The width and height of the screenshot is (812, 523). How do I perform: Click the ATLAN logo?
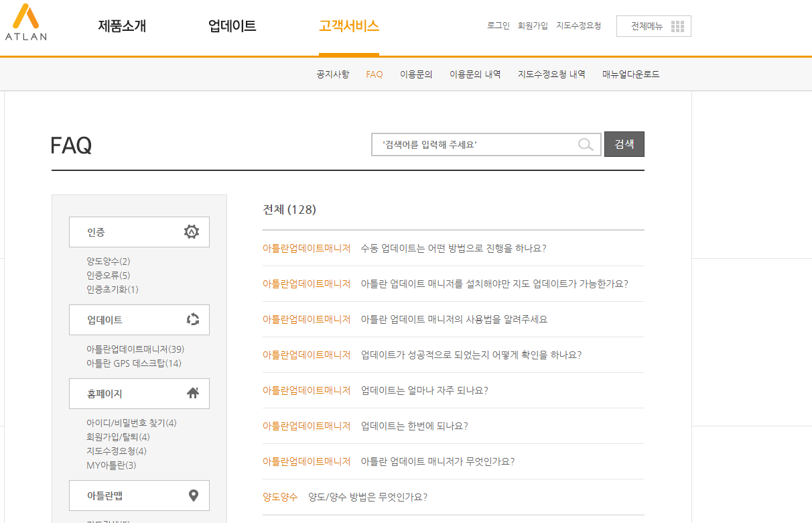(25, 22)
